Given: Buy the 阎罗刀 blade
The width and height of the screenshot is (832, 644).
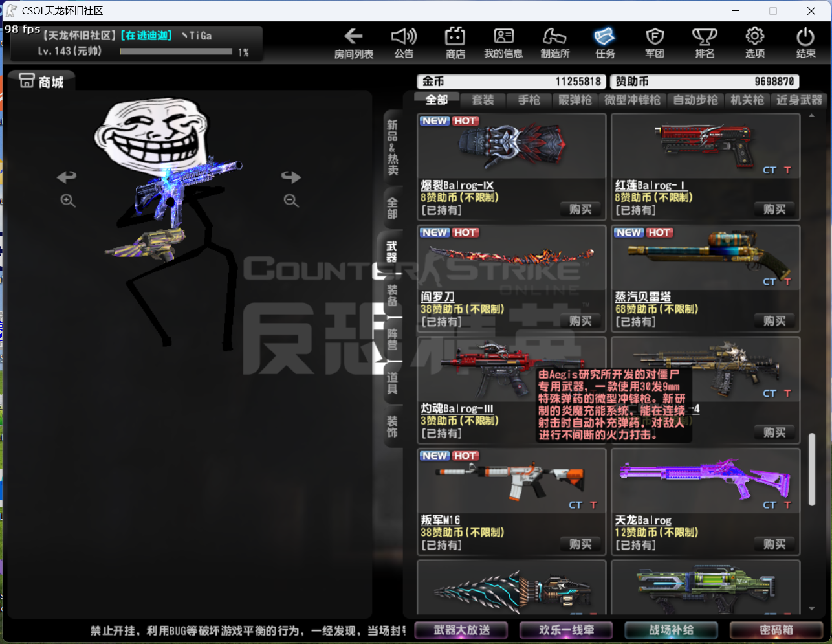Looking at the screenshot, I should point(580,321).
